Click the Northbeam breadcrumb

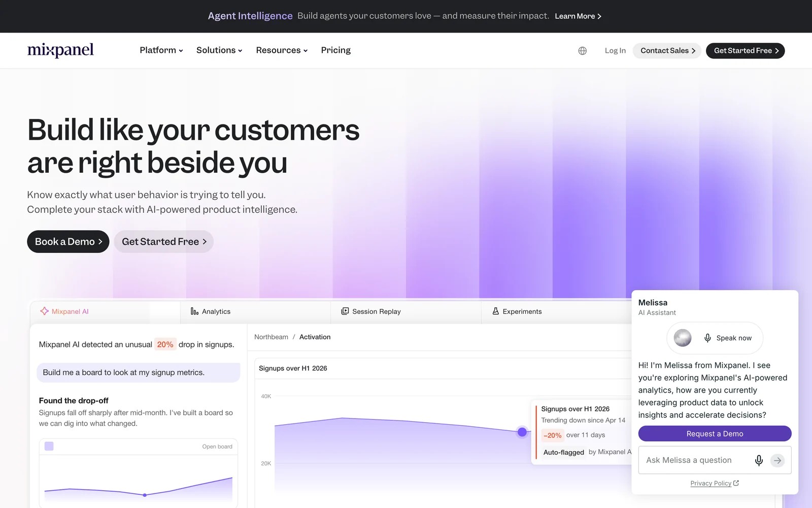(271, 337)
